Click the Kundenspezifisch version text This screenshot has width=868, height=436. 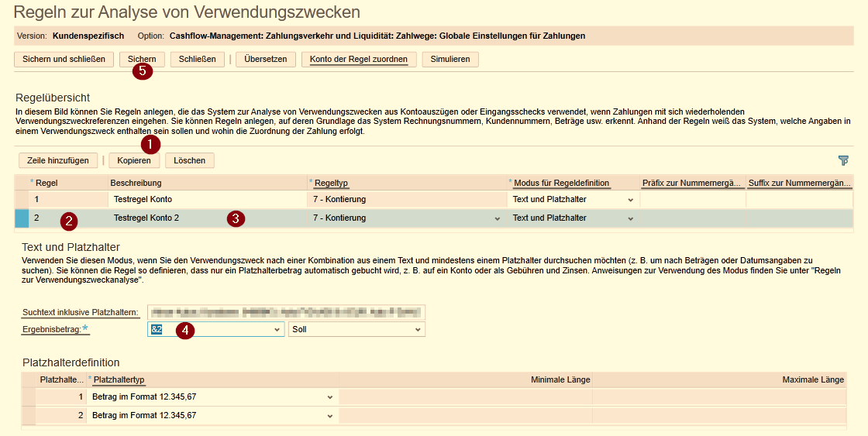coord(88,36)
